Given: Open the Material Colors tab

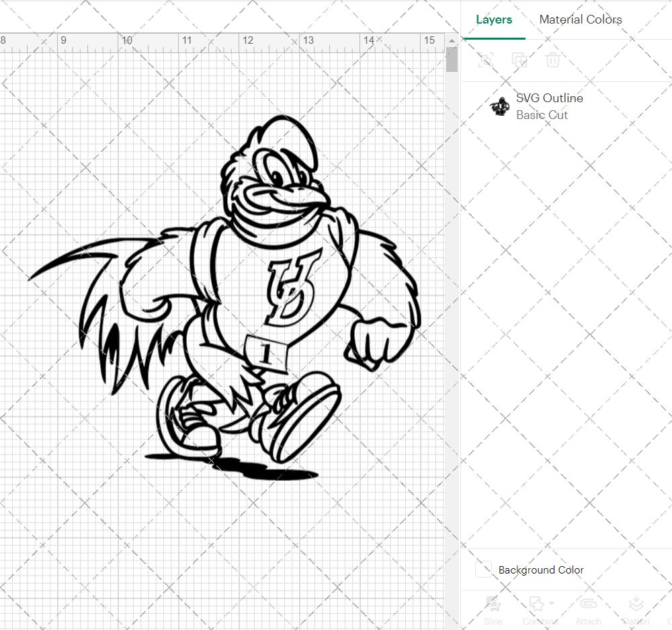Looking at the screenshot, I should (x=581, y=19).
